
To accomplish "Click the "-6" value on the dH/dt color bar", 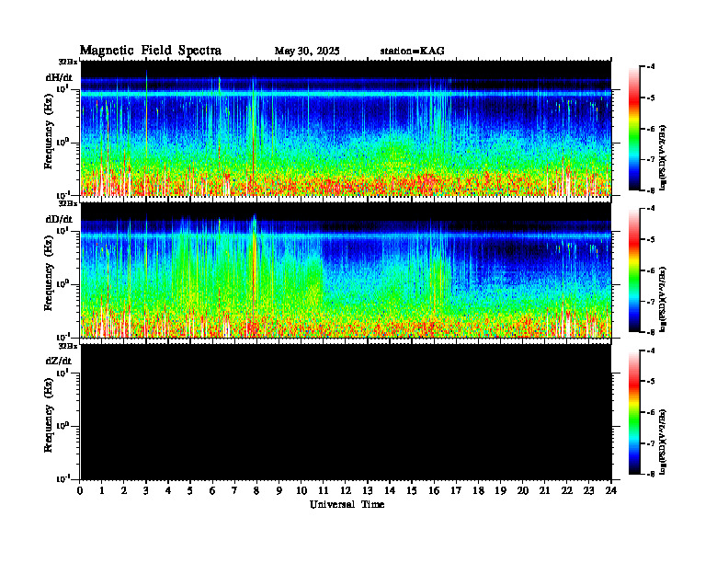I will [651, 129].
